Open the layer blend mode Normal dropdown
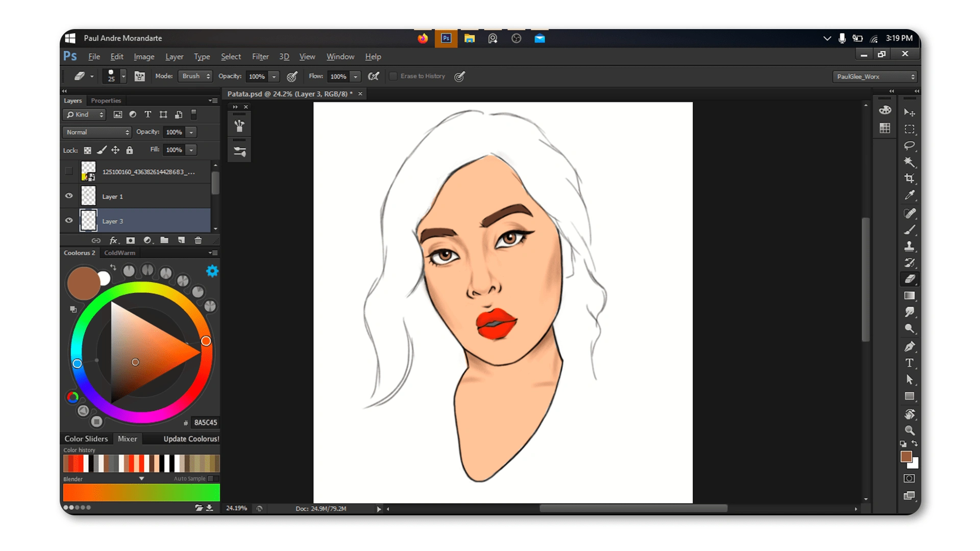980x551 pixels. tap(97, 132)
